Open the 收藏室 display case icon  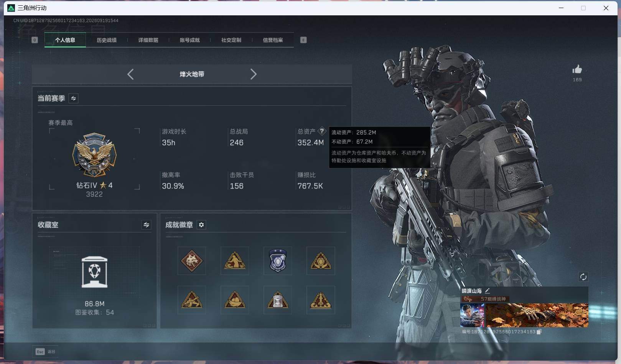94,272
